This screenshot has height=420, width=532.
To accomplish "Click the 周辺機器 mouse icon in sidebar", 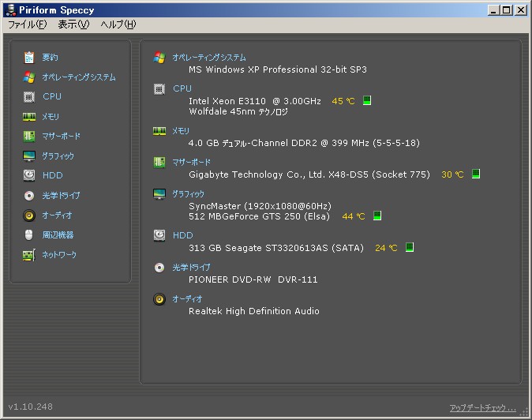I will (29, 234).
